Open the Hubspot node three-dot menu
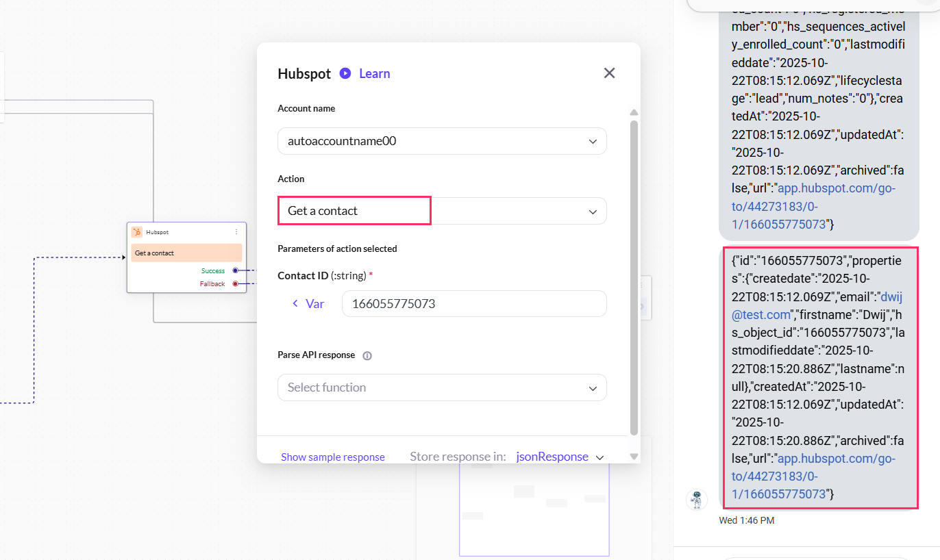Image resolution: width=940 pixels, height=560 pixels. (x=236, y=232)
